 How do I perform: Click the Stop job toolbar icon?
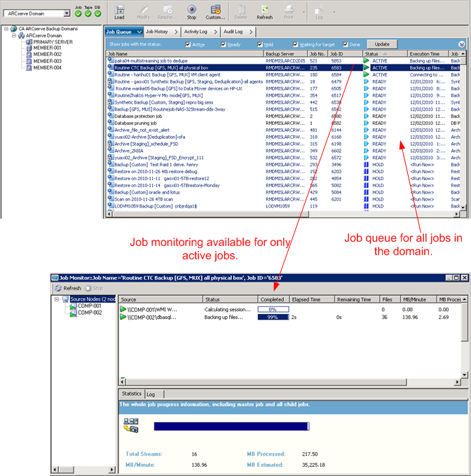191,12
